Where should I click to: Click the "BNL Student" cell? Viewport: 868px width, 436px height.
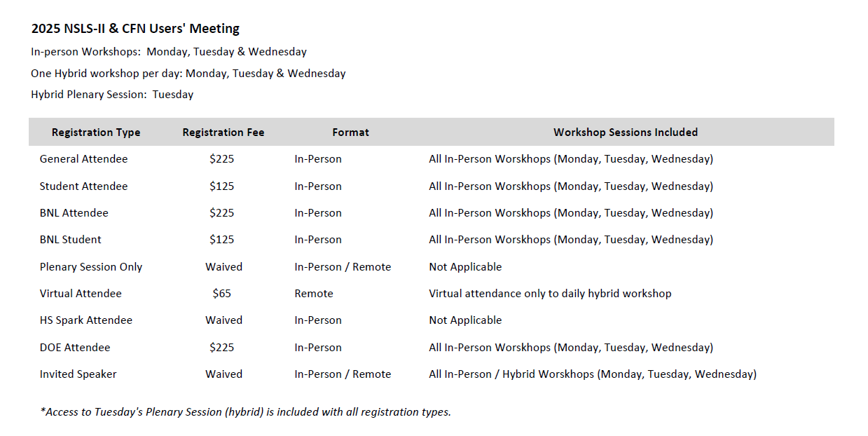(71, 240)
